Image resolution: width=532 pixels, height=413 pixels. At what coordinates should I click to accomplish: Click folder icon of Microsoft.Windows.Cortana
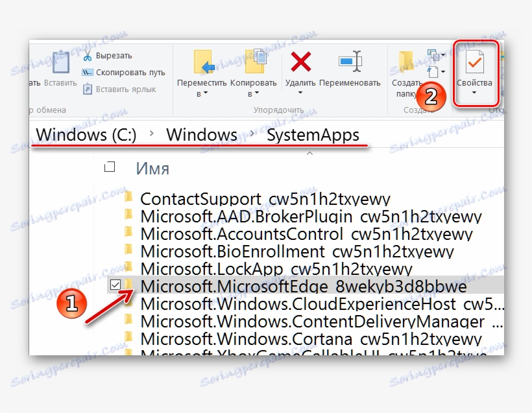(x=128, y=337)
